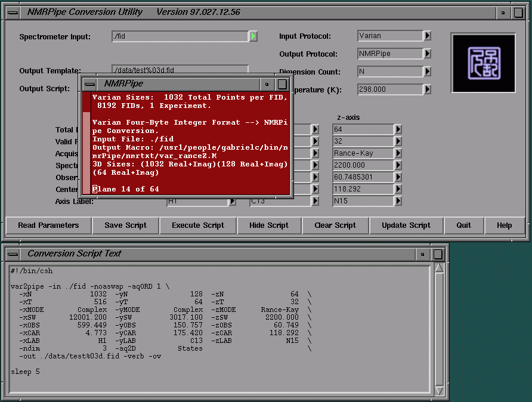Click Clear Script button

coord(335,225)
